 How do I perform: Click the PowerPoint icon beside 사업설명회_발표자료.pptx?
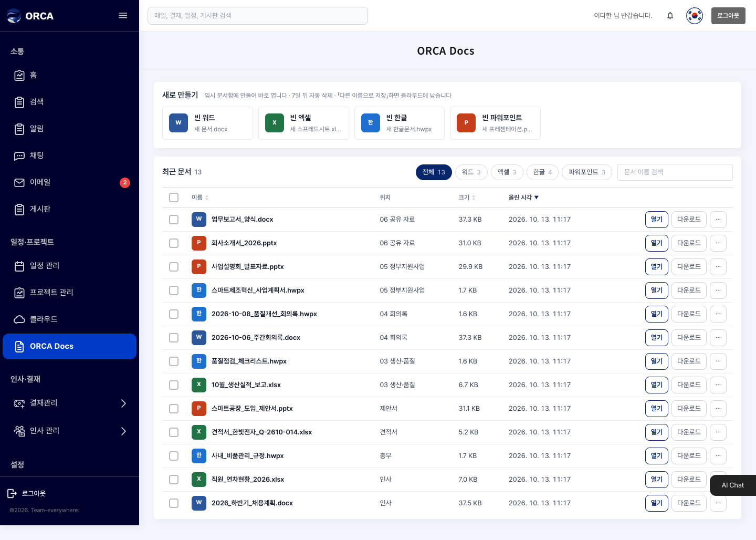[199, 267]
